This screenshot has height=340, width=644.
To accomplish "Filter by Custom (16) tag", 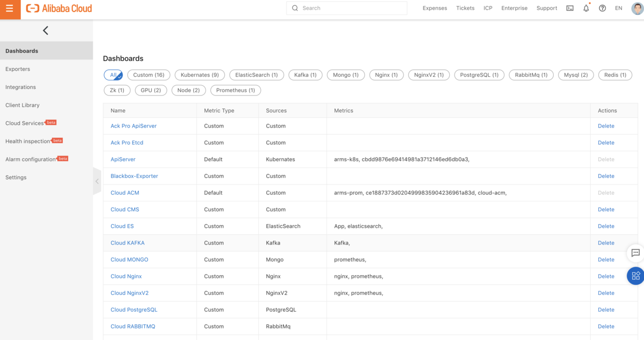I will pyautogui.click(x=149, y=75).
